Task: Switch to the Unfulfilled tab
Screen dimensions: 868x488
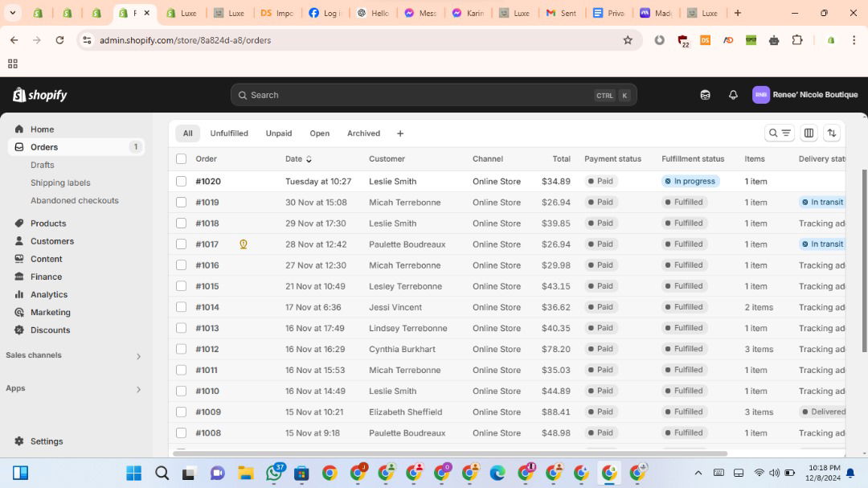Action: pyautogui.click(x=229, y=133)
